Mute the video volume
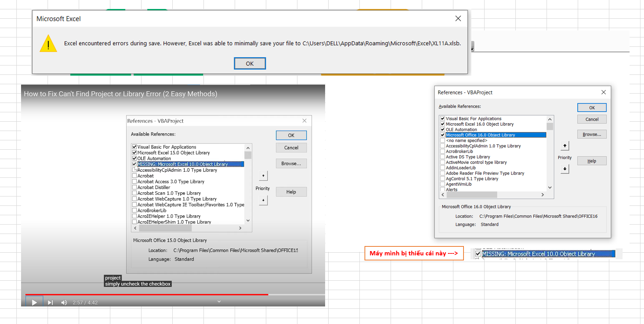Screen dimensions: 644x324 tap(64, 303)
